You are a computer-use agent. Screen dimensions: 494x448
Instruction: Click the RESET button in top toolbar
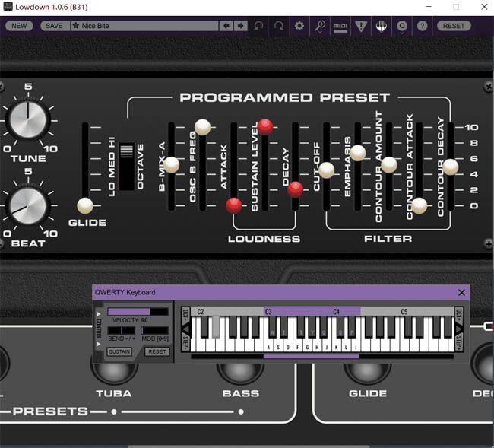point(454,26)
